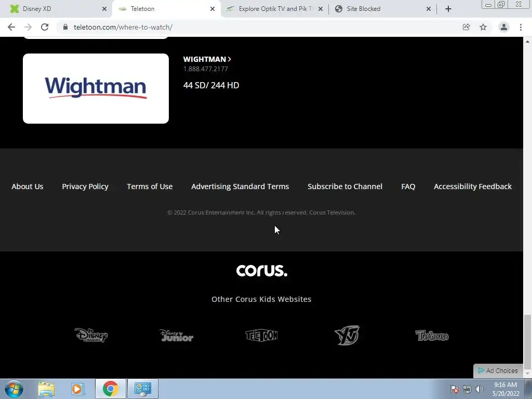Close the Explore Optik TV tab
The width and height of the screenshot is (532, 399).
click(x=320, y=9)
